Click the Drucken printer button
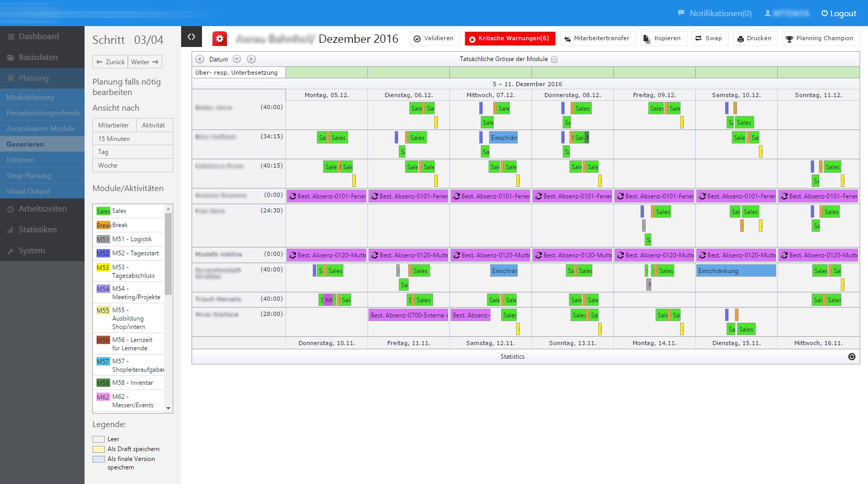 point(754,39)
